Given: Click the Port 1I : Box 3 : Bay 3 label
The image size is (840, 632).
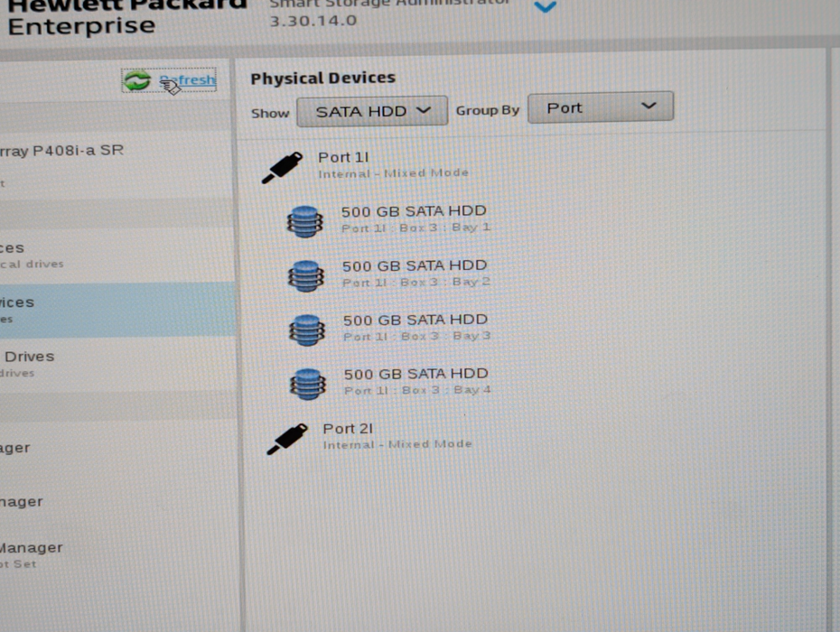Looking at the screenshot, I should [416, 337].
